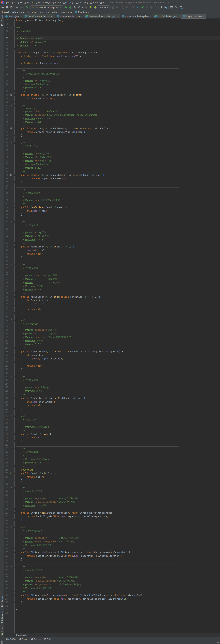The height and width of the screenshot is (644, 220).
Task: Fold Javadoc comment at line 143
Action: pyautogui.click(x=14, y=488)
